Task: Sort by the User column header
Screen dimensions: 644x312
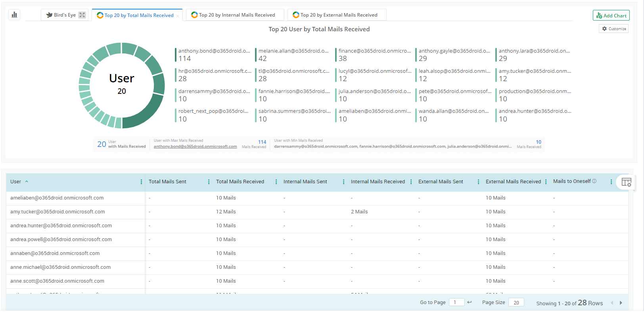Action: [16, 182]
